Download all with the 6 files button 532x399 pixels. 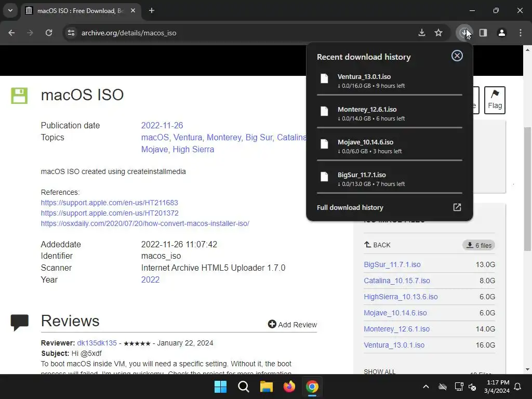(478, 245)
